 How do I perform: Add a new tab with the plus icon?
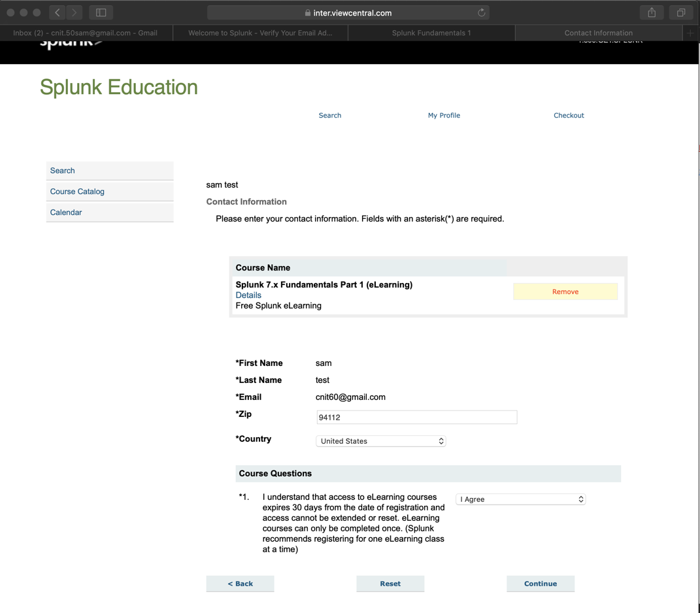690,33
